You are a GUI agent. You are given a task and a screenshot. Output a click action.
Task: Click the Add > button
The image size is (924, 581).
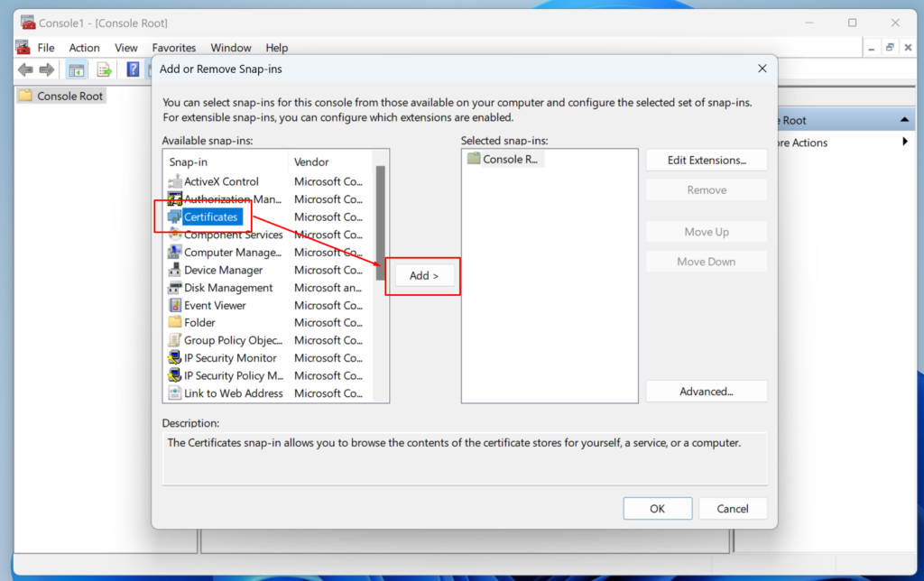[x=424, y=276]
